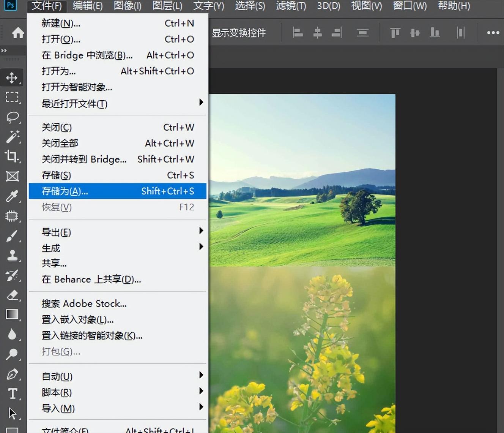Open the 编辑(E) menu
Screen dimensions: 504x433
click(88, 6)
